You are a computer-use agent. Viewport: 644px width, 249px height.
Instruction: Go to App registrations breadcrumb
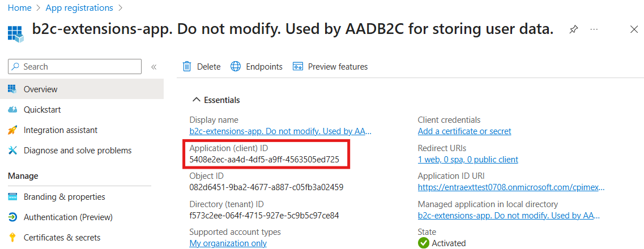point(79,7)
